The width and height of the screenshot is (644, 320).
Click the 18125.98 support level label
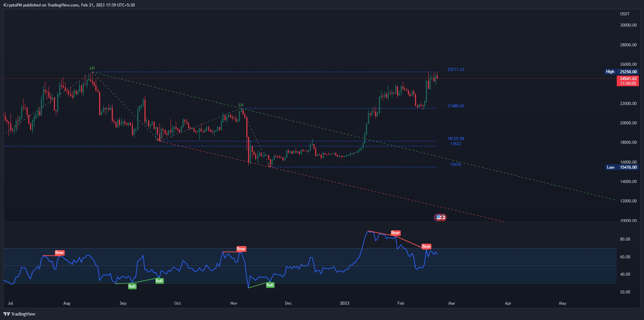click(456, 139)
